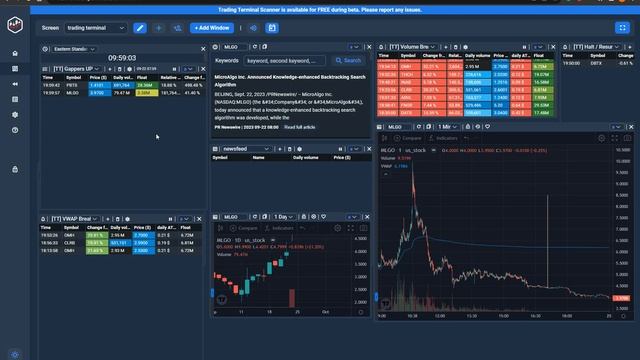Open the [TT] Halt / Resume scanner dropdown
The width and height of the screenshot is (640, 360).
pyautogui.click(x=596, y=47)
